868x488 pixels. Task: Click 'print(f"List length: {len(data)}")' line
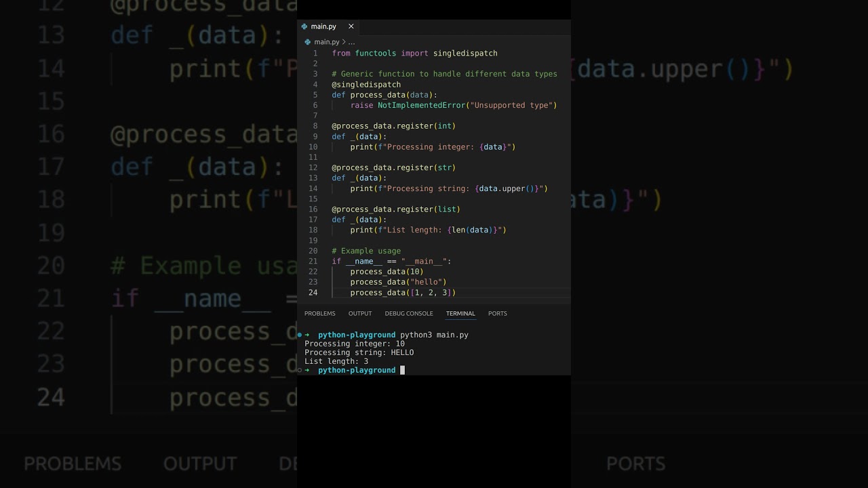point(429,230)
